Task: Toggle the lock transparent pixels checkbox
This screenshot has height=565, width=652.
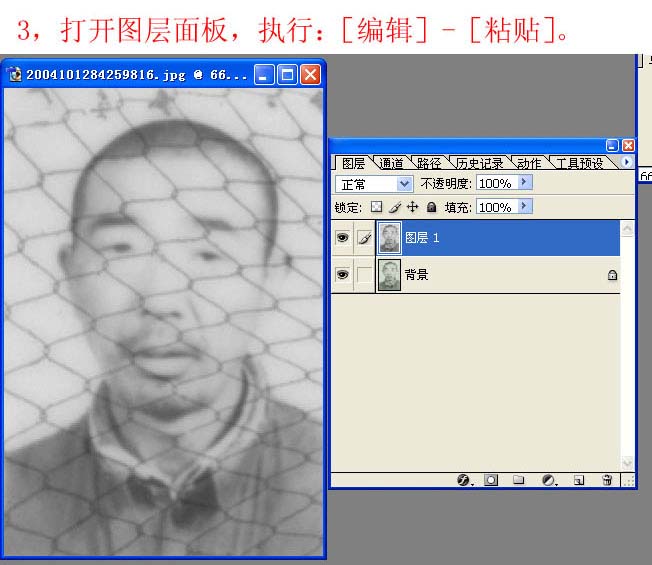Action: pyautogui.click(x=376, y=207)
